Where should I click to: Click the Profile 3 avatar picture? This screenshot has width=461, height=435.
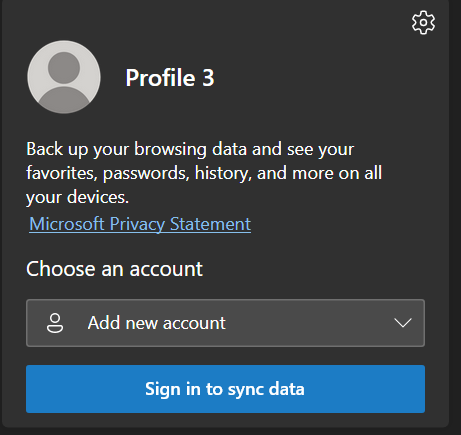(x=64, y=77)
